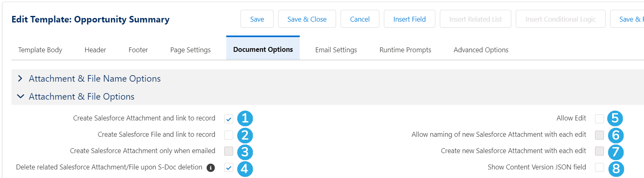Viewport: 644px width, 178px height.
Task: Open the Footer tab
Action: (138, 50)
